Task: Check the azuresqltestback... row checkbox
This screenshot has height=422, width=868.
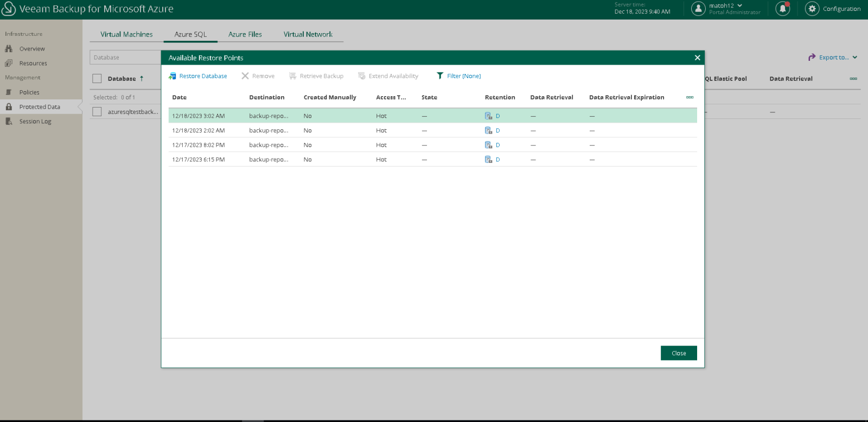Action: [x=97, y=111]
